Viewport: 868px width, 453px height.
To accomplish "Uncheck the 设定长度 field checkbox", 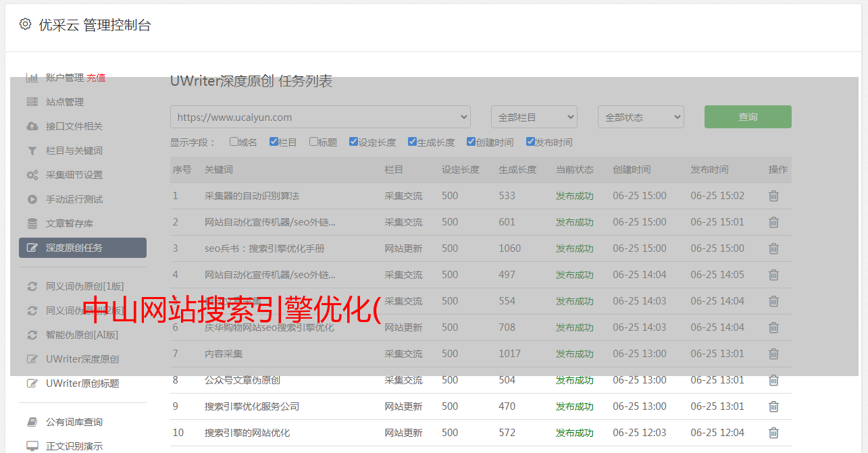I will pos(353,142).
